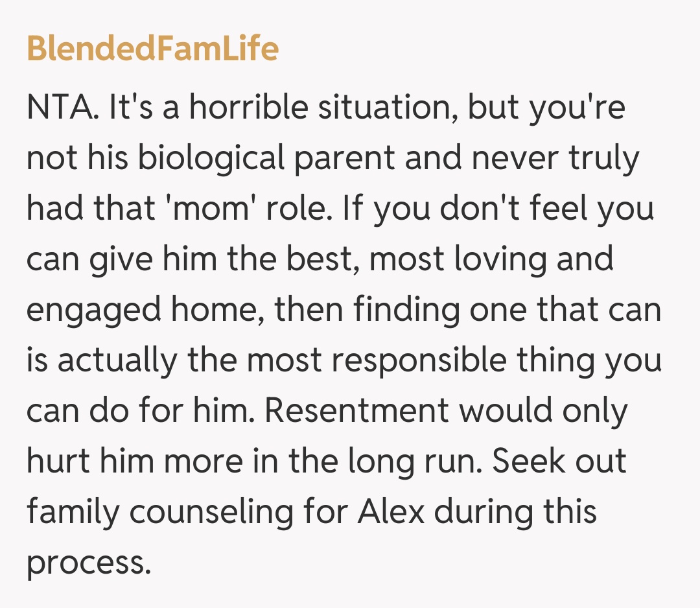This screenshot has height=608, width=700.
Task: Click the word "Resentment" in the comment
Action: coord(356,411)
